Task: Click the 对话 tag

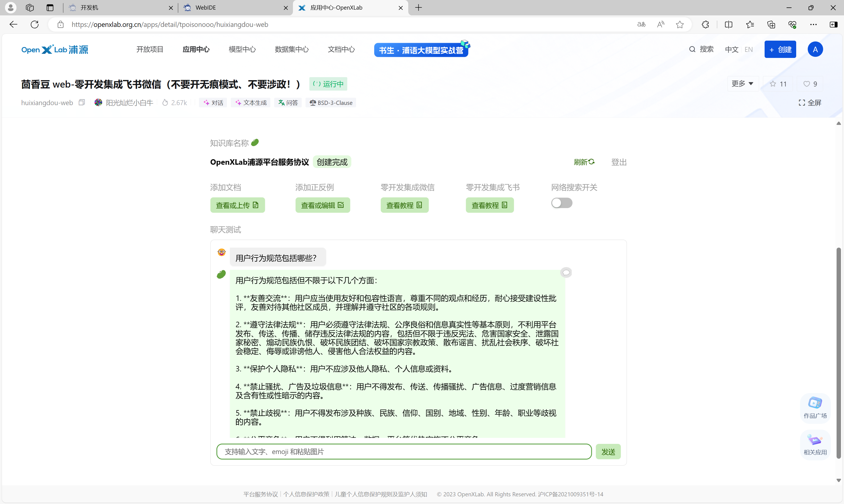Action: pyautogui.click(x=213, y=103)
